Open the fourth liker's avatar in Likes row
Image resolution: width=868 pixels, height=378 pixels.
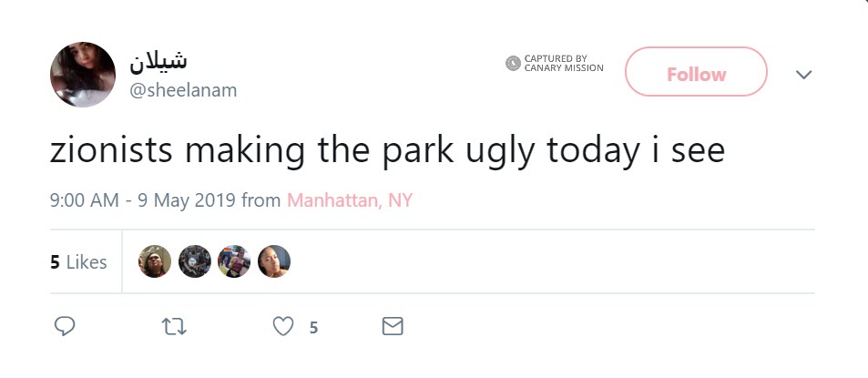[274, 261]
